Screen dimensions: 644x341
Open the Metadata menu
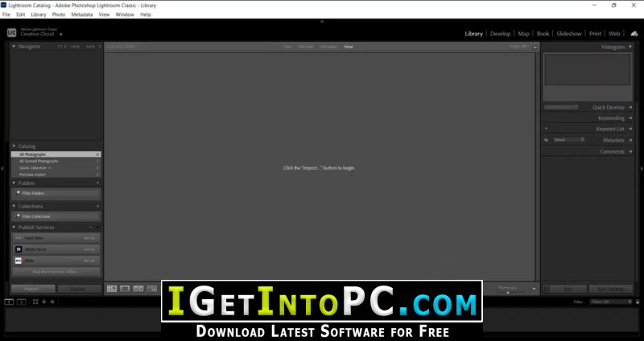coord(82,14)
